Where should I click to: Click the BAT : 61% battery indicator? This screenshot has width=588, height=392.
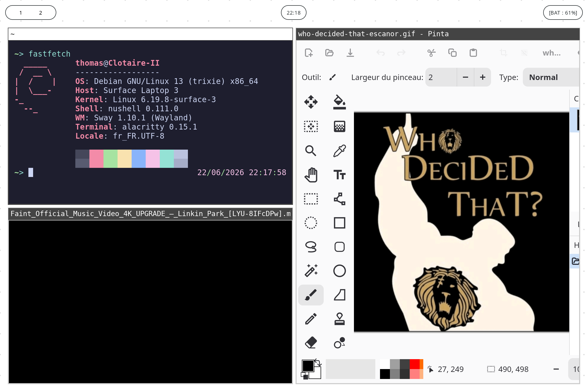(563, 13)
